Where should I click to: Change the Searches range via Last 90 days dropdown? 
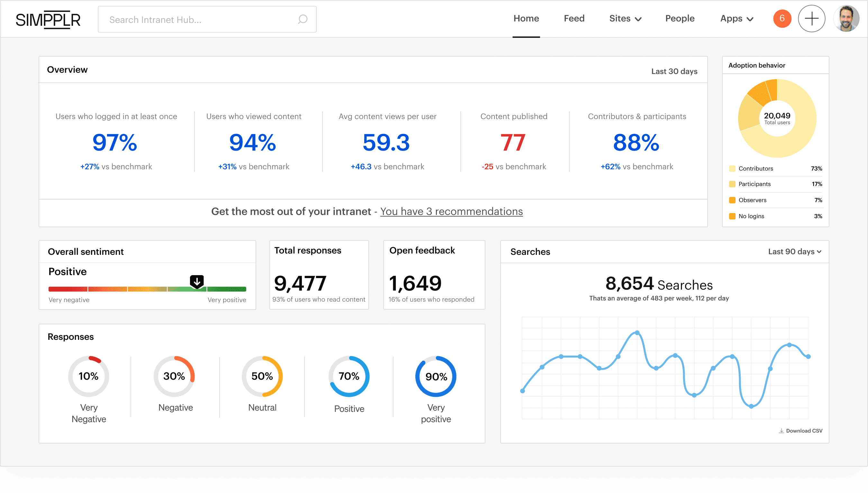pyautogui.click(x=795, y=252)
